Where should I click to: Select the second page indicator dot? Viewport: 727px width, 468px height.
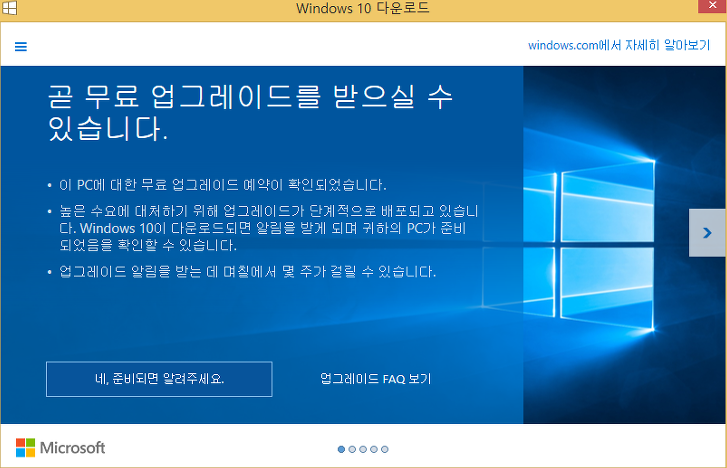pyautogui.click(x=352, y=449)
